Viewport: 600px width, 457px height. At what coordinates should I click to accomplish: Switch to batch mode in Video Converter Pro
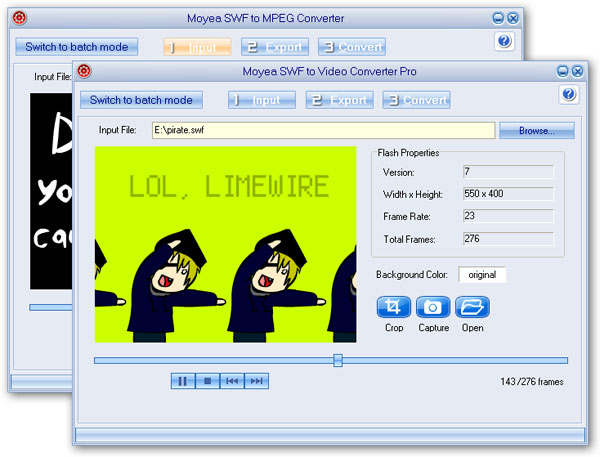[x=141, y=100]
